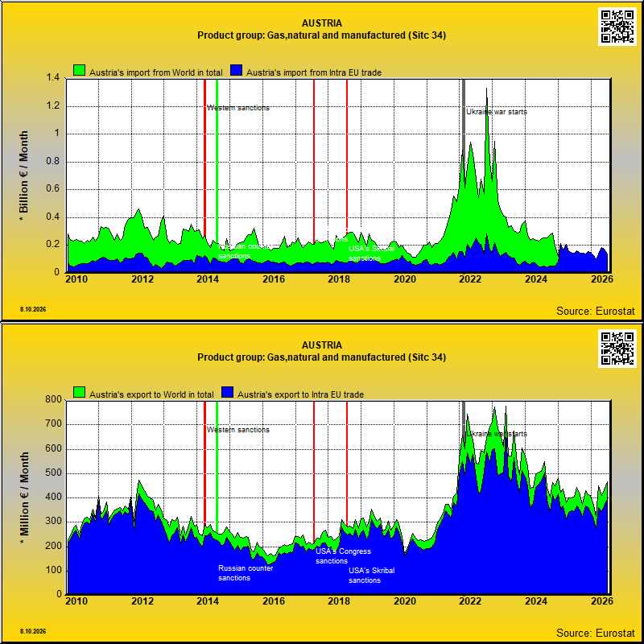Click the QR code in the bottom chart
Viewport: 644px width, 644px height.
[617, 349]
